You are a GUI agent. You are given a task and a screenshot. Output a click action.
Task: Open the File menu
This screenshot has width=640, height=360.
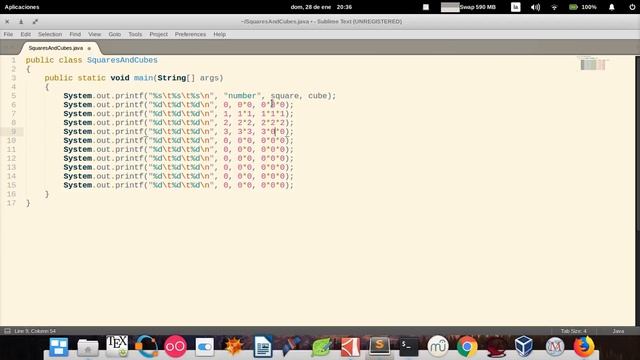[x=8, y=34]
